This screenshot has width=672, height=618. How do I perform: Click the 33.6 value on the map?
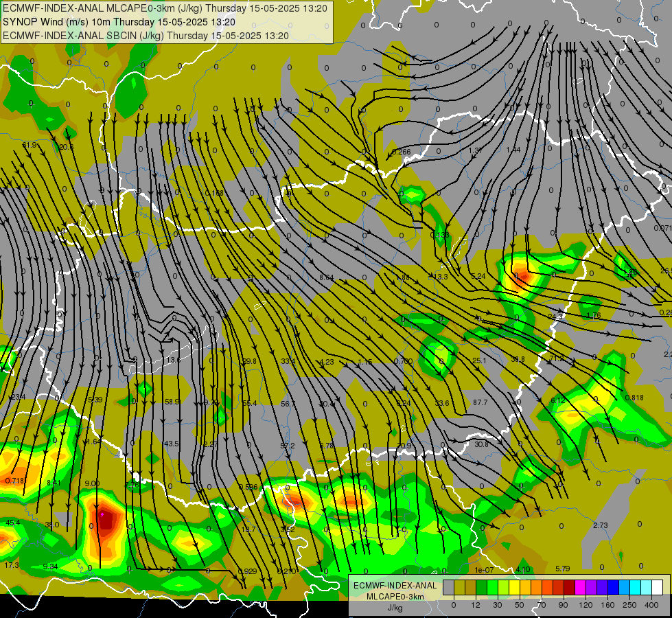(x=442, y=403)
